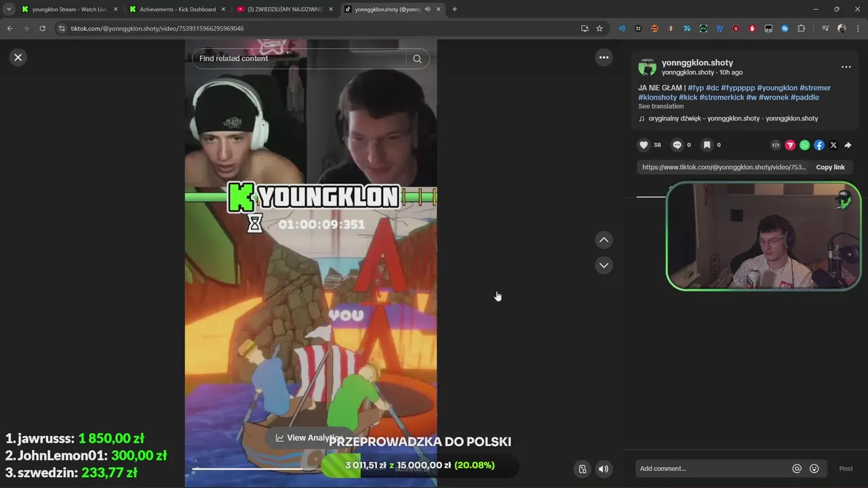Click the yonnggklon.shoty username heading

[x=697, y=62]
